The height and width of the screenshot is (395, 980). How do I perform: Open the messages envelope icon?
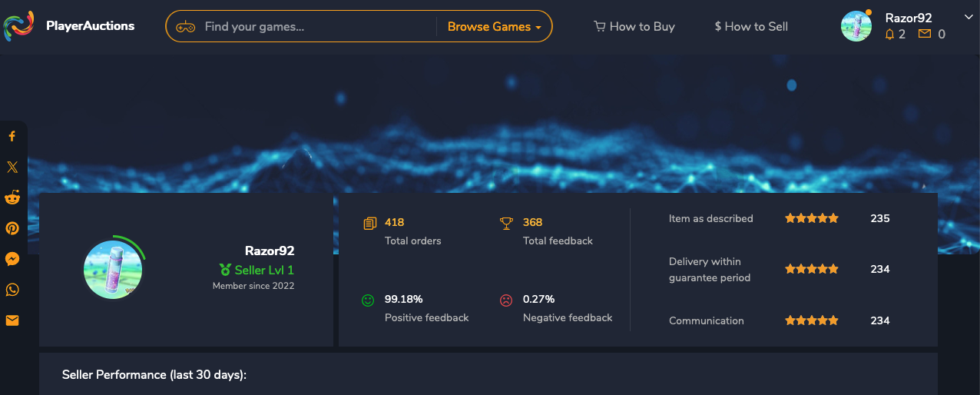coord(925,35)
